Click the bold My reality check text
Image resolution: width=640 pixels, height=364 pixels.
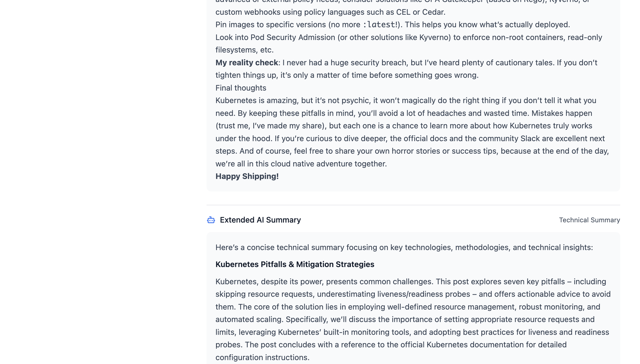tap(247, 63)
